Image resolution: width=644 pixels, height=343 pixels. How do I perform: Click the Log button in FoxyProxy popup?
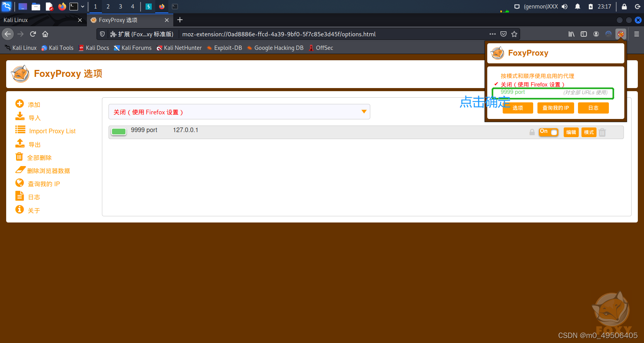[593, 108]
